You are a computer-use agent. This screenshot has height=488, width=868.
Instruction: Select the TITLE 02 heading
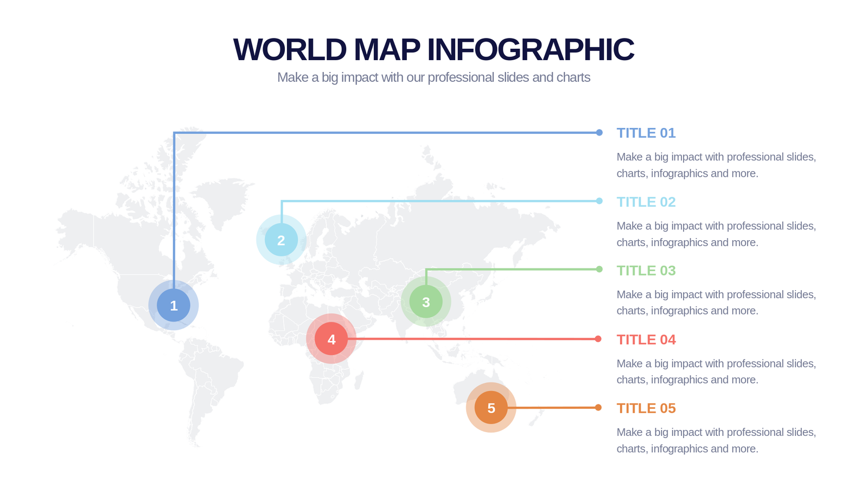click(x=646, y=202)
